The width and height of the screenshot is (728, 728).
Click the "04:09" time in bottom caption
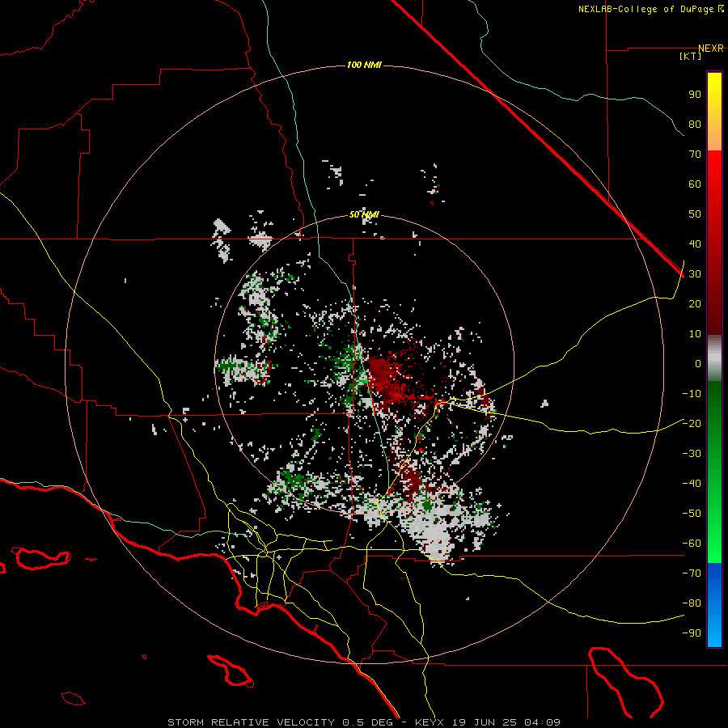(x=542, y=722)
